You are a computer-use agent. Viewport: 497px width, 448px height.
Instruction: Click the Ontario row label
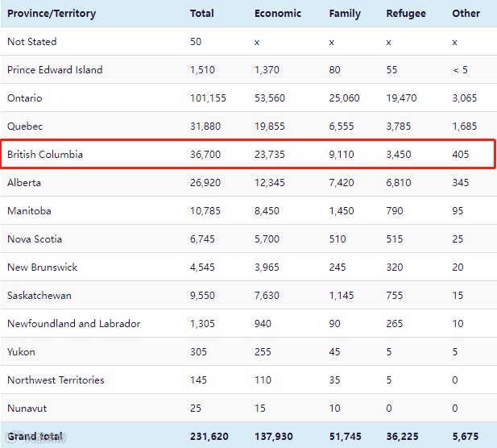pyautogui.click(x=25, y=97)
